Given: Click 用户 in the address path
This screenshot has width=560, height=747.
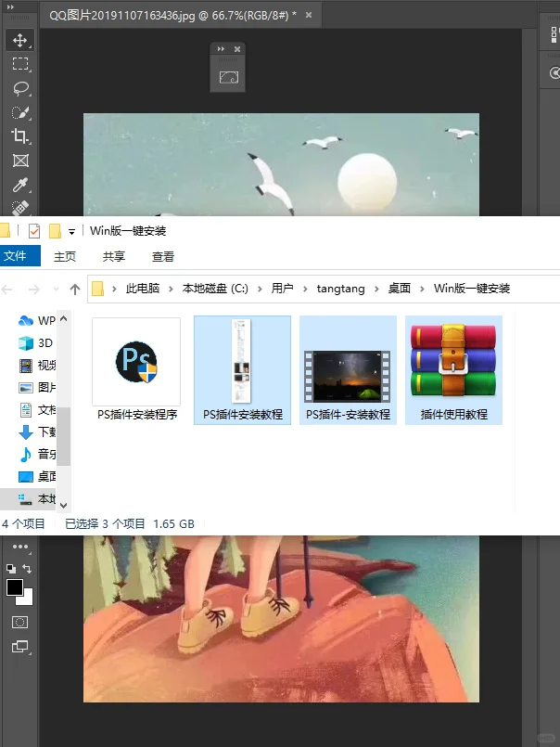Looking at the screenshot, I should click(283, 289).
